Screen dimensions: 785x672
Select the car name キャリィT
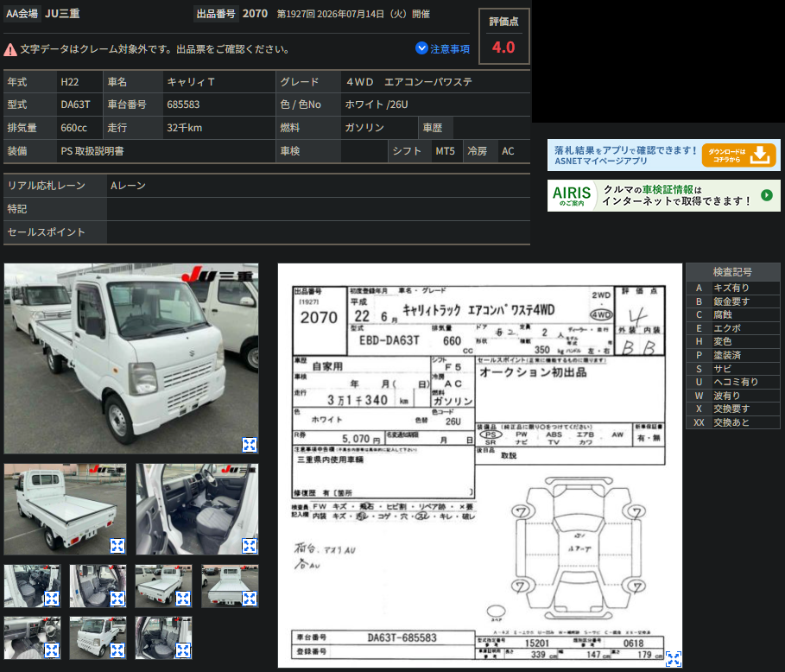pyautogui.click(x=190, y=81)
